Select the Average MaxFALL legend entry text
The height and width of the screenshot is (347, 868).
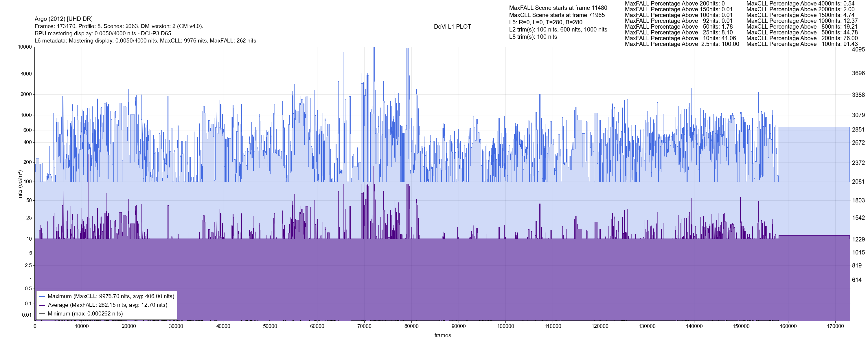click(x=108, y=305)
